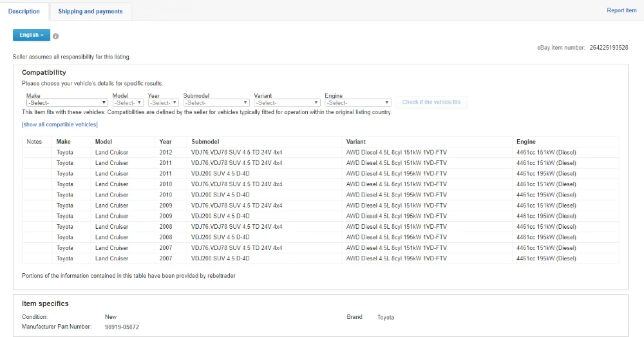This screenshot has height=337, width=644.
Task: Open the English language dropdown
Action: 31,35
